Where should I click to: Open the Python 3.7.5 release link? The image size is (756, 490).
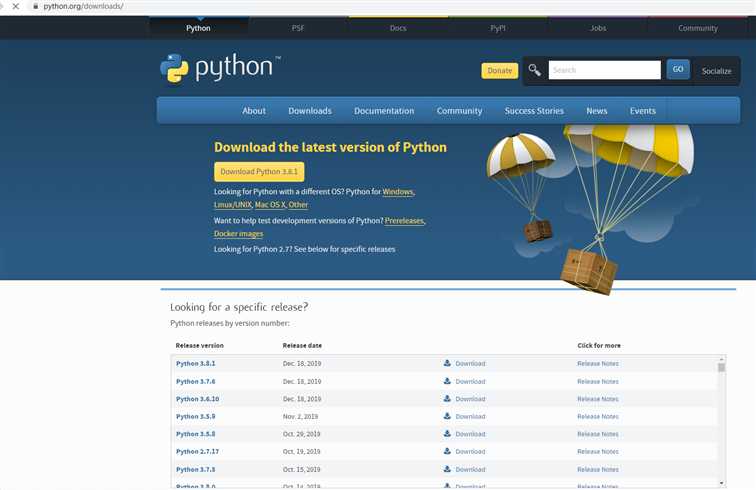(196, 469)
